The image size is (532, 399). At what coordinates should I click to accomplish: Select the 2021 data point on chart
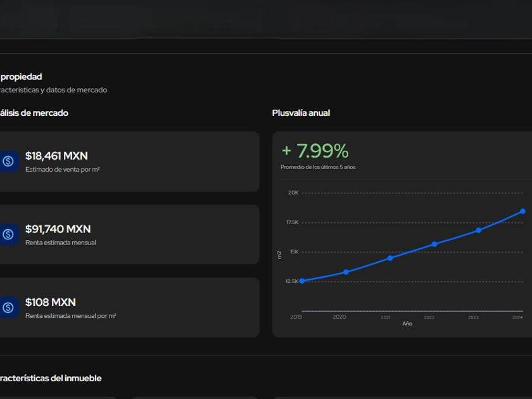point(390,258)
